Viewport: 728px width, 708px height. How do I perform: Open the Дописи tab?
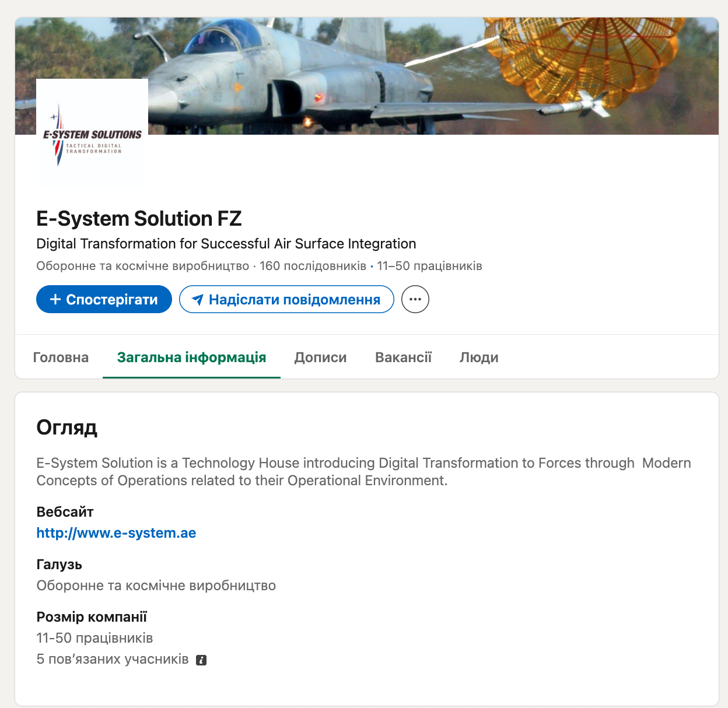(x=320, y=357)
